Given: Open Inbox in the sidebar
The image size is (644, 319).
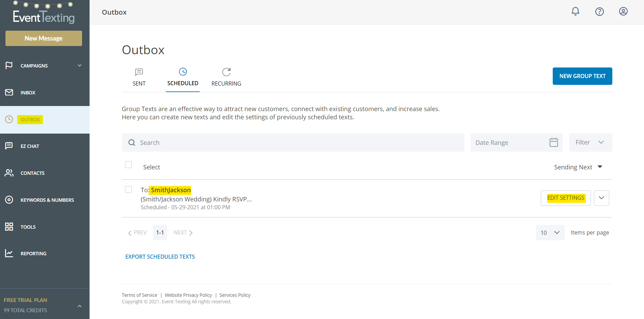Looking at the screenshot, I should (45, 92).
